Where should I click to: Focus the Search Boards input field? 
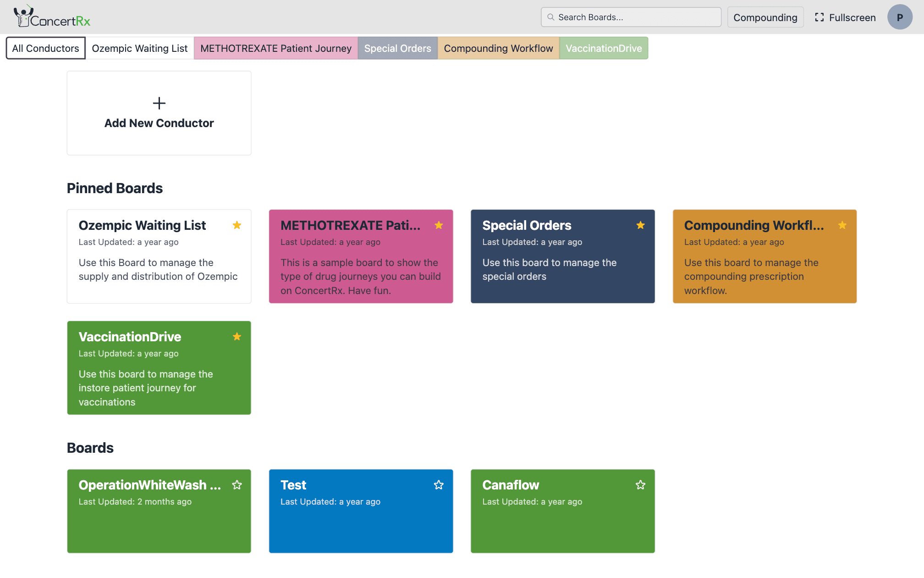[637, 17]
